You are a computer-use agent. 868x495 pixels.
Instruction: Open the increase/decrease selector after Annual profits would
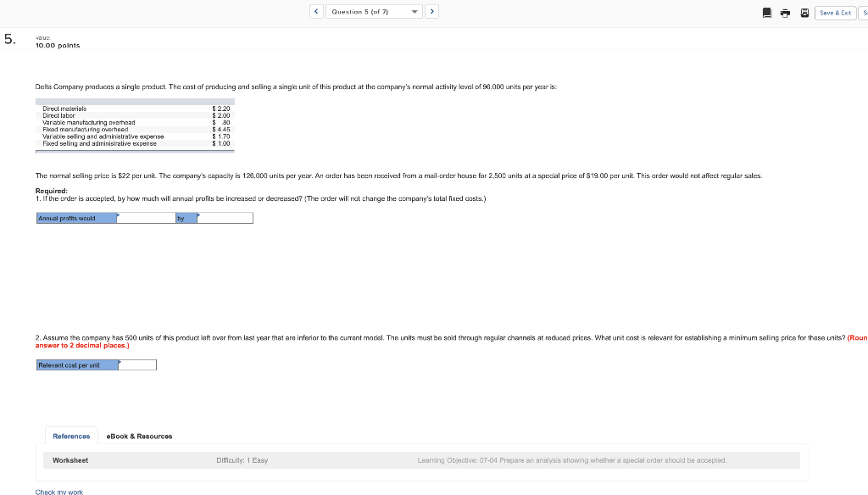[146, 218]
